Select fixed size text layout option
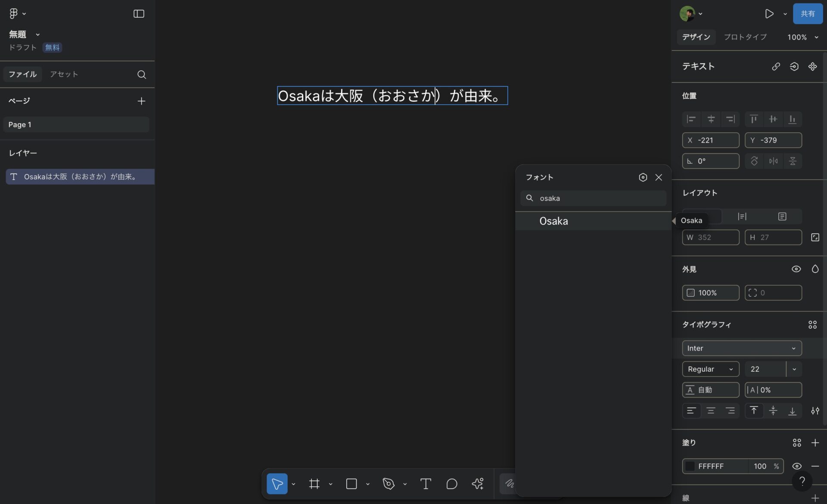The width and height of the screenshot is (827, 504). tap(782, 217)
